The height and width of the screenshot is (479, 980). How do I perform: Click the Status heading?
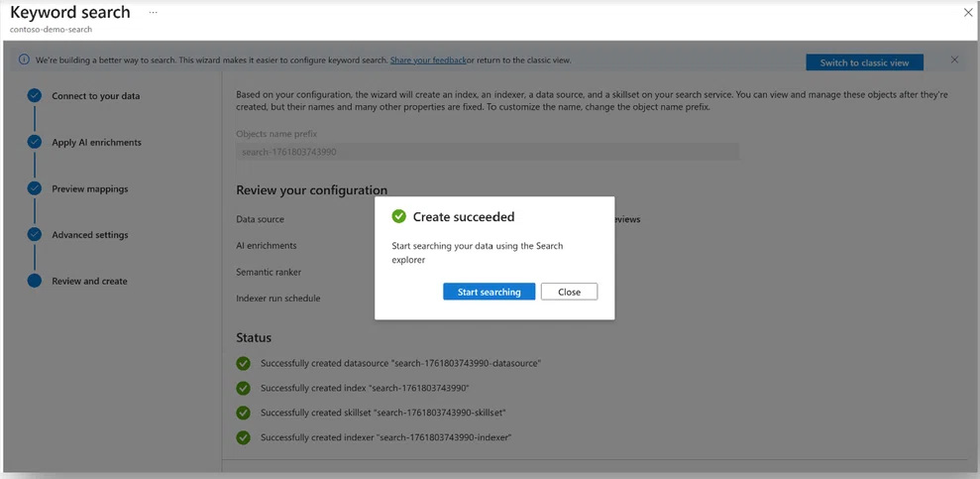coord(254,337)
